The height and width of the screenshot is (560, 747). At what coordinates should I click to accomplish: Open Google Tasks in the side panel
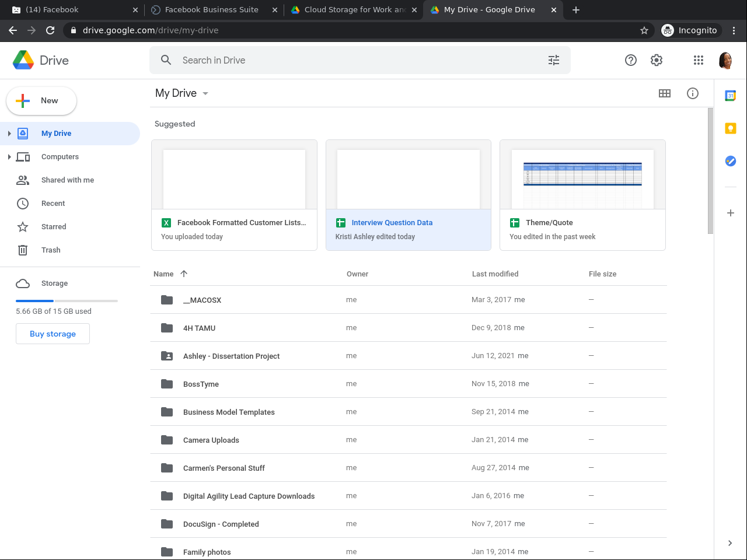pyautogui.click(x=730, y=161)
